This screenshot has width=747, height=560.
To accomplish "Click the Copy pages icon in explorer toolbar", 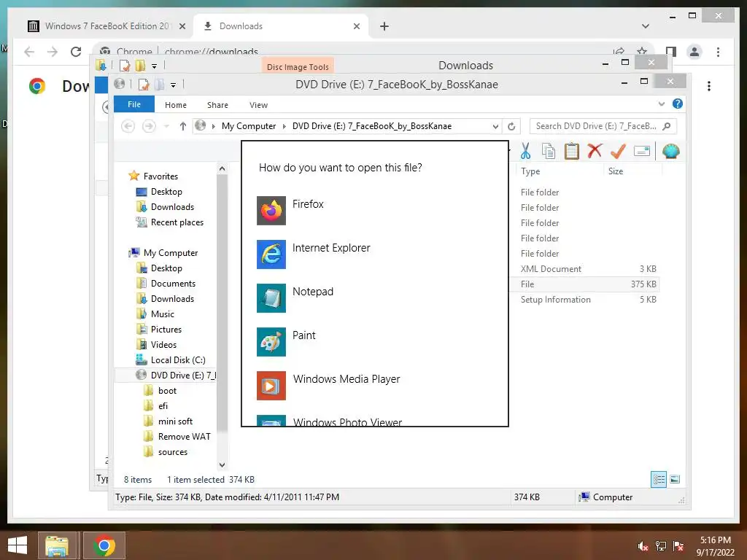I will pos(549,151).
